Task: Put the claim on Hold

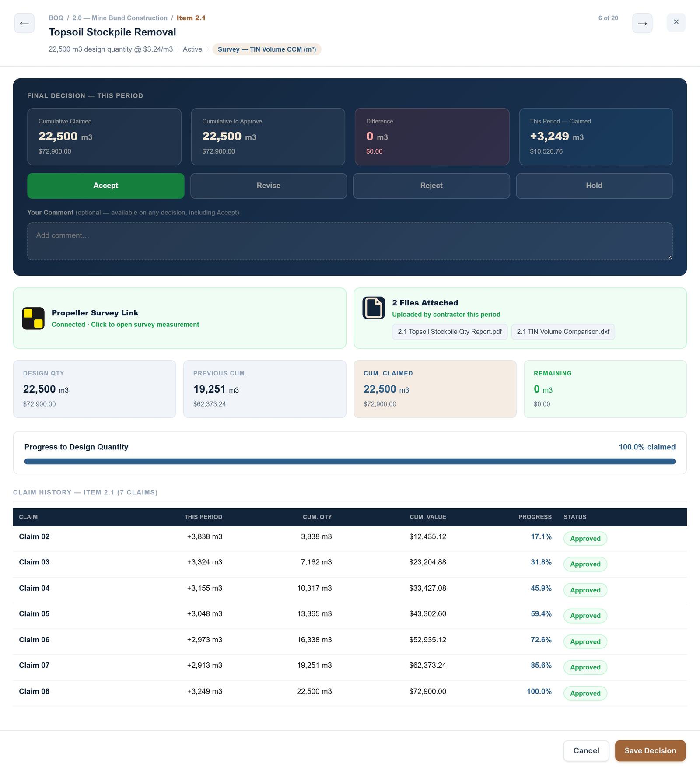Action: [594, 186]
